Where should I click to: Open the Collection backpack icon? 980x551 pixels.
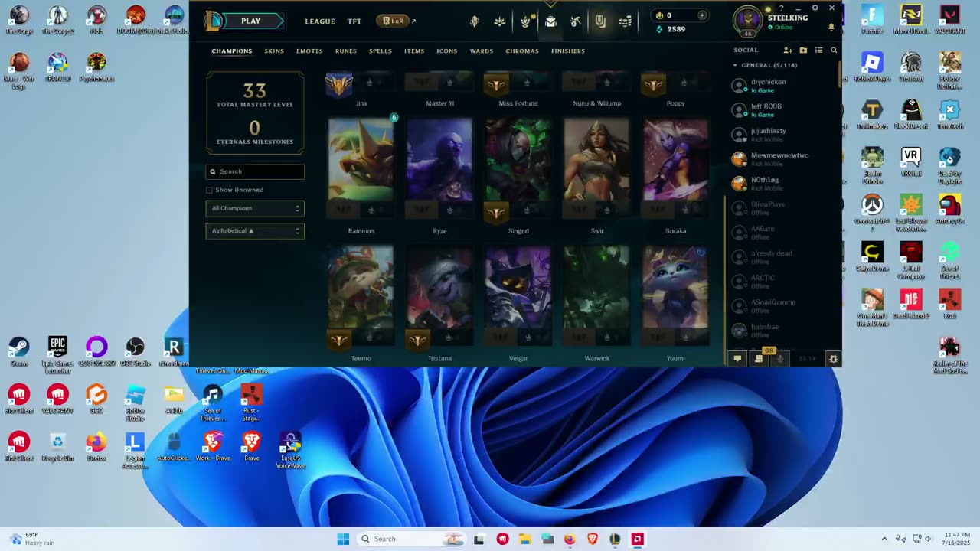click(x=550, y=21)
